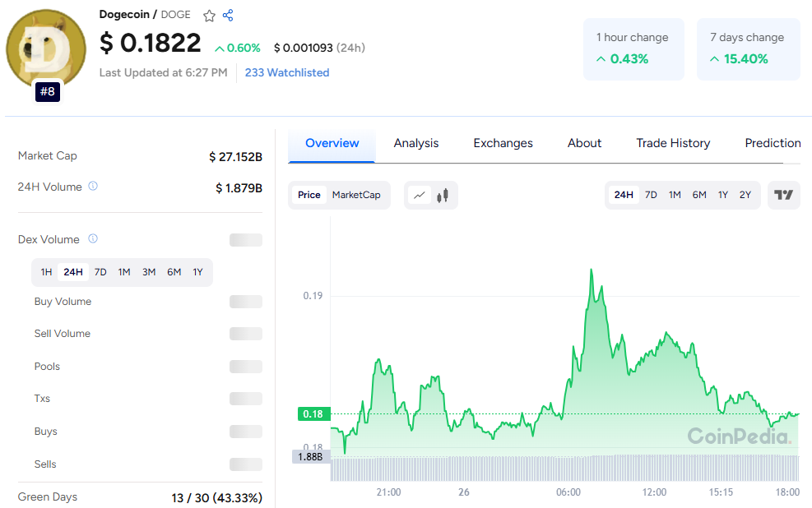This screenshot has height=508, width=812.
Task: Toggle chart to MarketCap
Action: (x=356, y=195)
